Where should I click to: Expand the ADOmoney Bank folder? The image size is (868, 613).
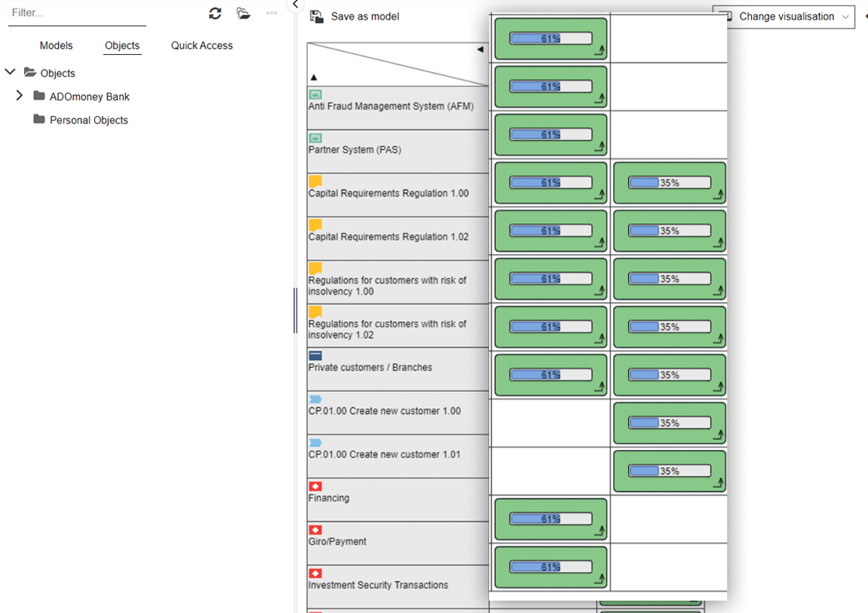(x=19, y=96)
